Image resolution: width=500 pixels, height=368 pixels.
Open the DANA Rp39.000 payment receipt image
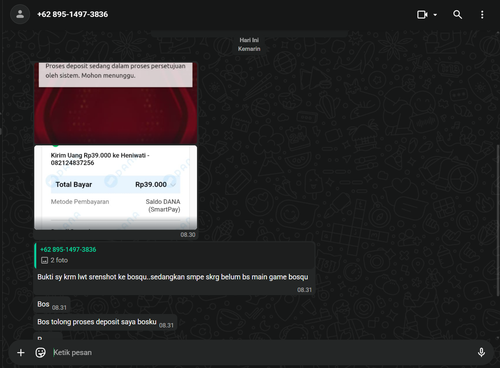click(x=116, y=187)
